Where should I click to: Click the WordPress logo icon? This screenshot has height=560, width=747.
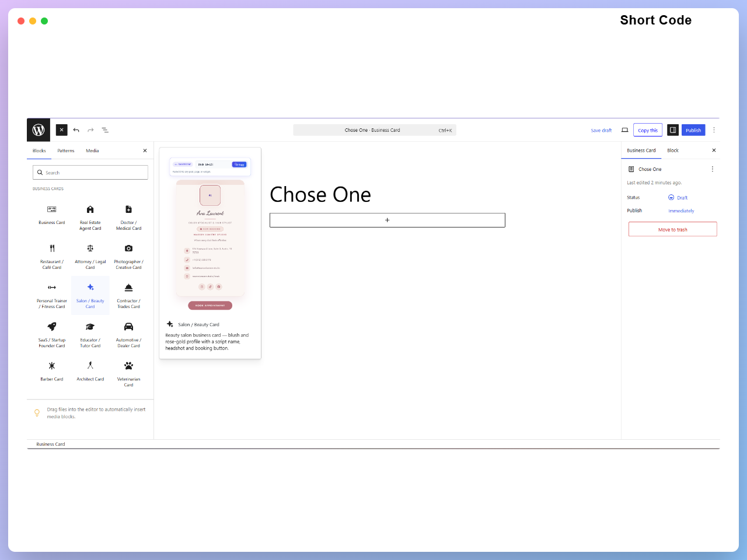pos(39,130)
